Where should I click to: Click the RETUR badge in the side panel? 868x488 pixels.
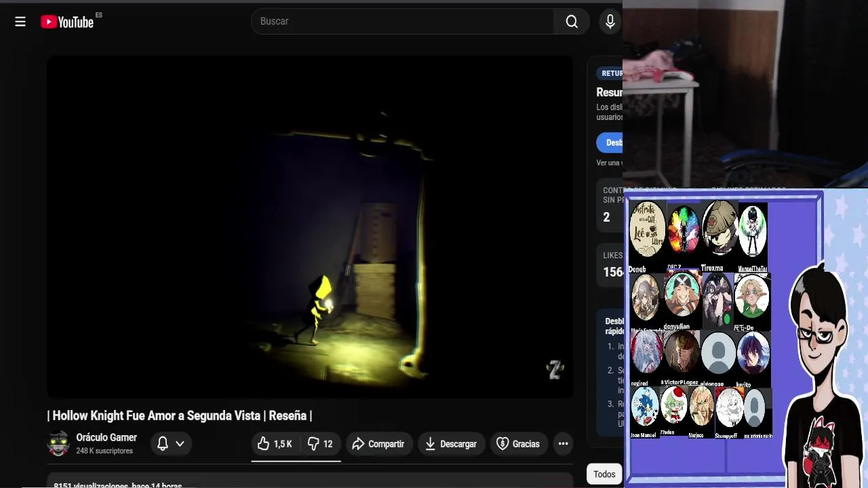(610, 73)
